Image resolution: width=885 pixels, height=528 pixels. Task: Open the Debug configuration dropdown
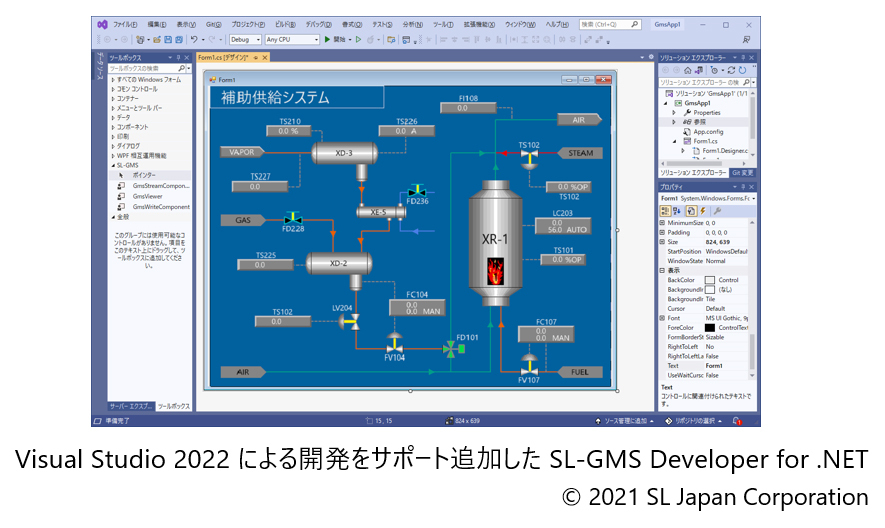(x=245, y=40)
